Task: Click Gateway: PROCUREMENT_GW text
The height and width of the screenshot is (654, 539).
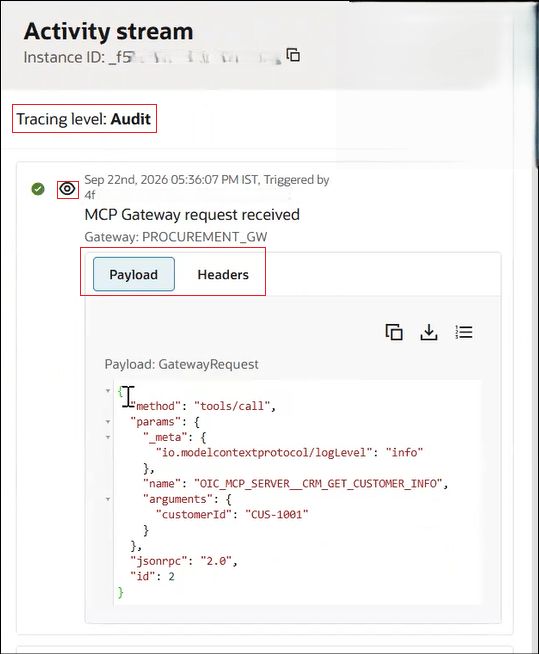Action: tap(176, 236)
